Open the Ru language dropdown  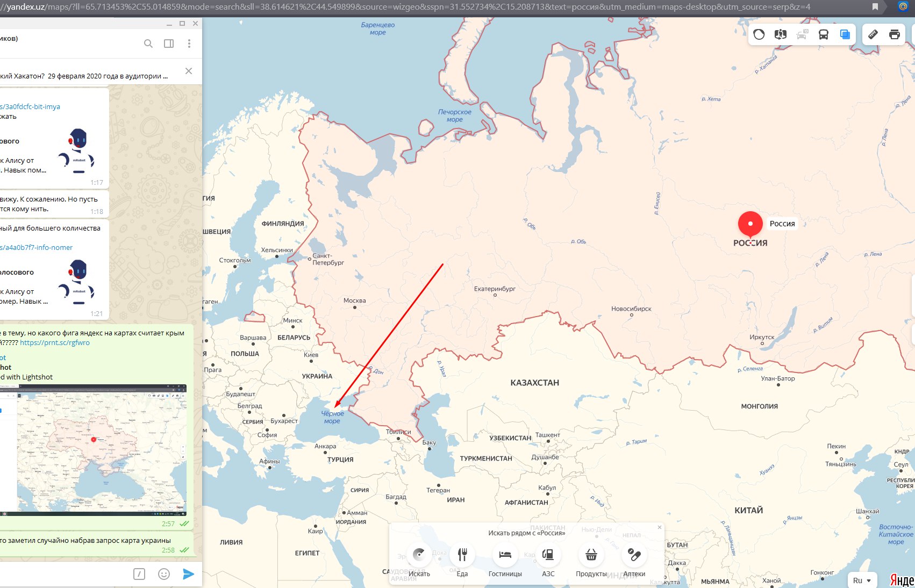[862, 580]
